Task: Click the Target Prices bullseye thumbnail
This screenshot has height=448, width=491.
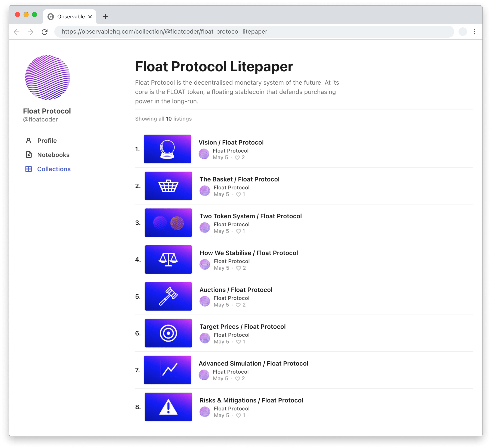Action: point(168,333)
